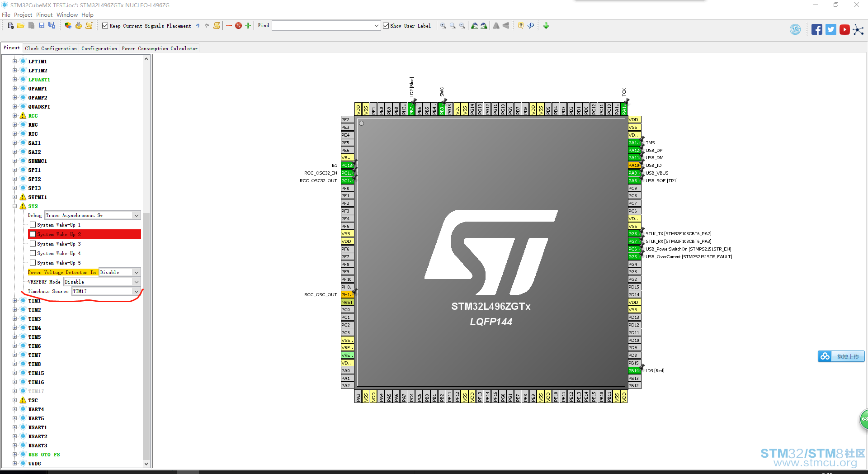This screenshot has height=474, width=868.
Task: Enable System Wake-Up 5 checkbox
Action: pos(33,263)
